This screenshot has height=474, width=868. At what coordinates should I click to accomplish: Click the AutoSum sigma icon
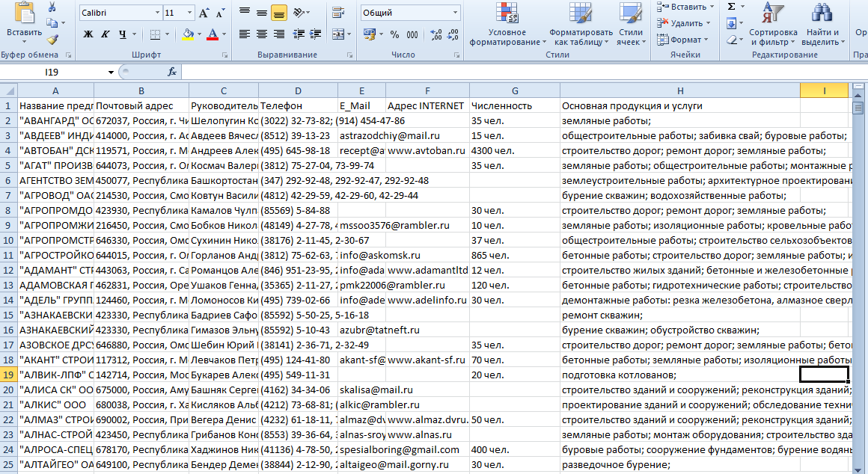click(x=731, y=7)
